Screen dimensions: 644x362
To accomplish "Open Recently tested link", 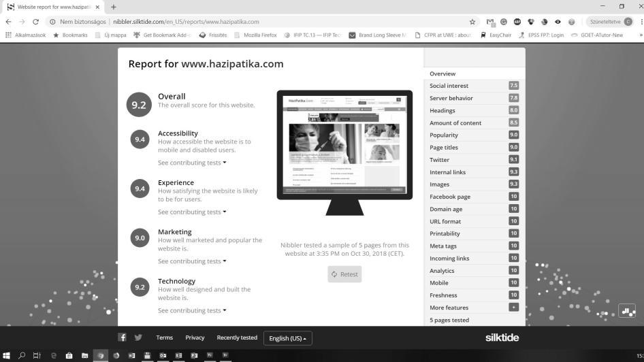I will coord(237,338).
